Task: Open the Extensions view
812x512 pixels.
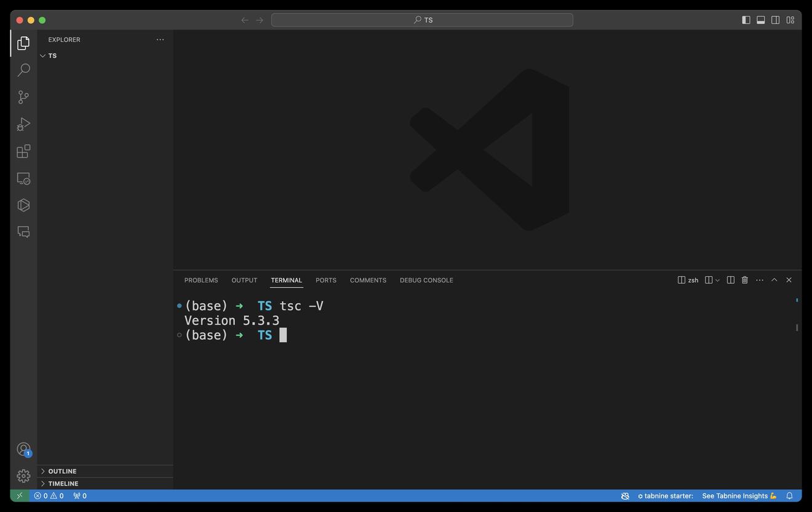Action: [23, 151]
